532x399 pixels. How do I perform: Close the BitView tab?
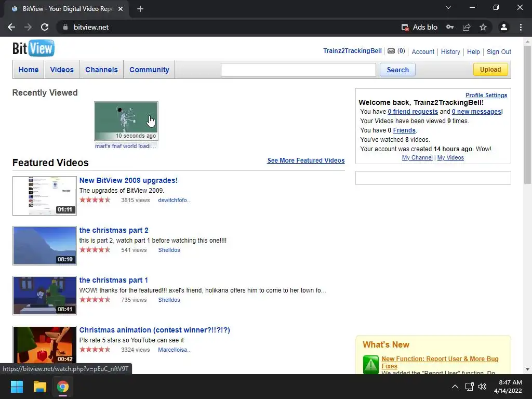pyautogui.click(x=121, y=9)
